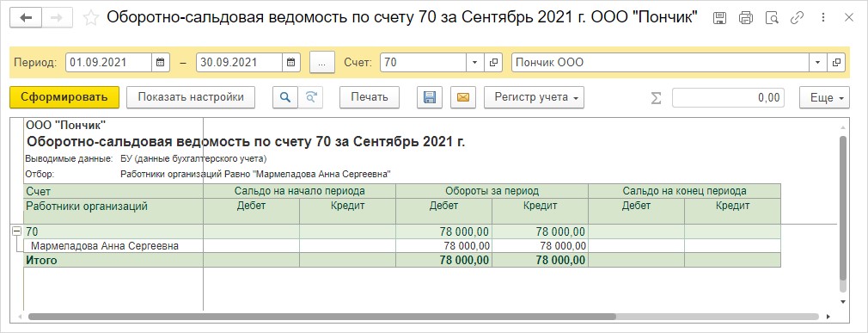This screenshot has width=868, height=333.
Task: Click Показать настройки button
Action: 191,97
